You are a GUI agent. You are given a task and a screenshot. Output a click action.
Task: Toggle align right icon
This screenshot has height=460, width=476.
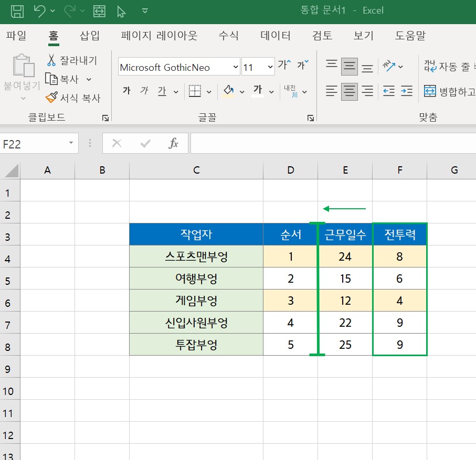pyautogui.click(x=367, y=91)
